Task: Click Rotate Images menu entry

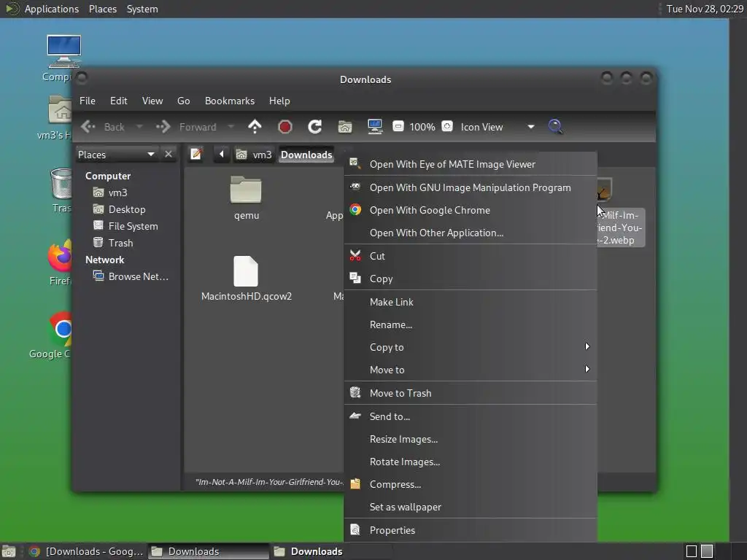Action: pyautogui.click(x=471, y=462)
